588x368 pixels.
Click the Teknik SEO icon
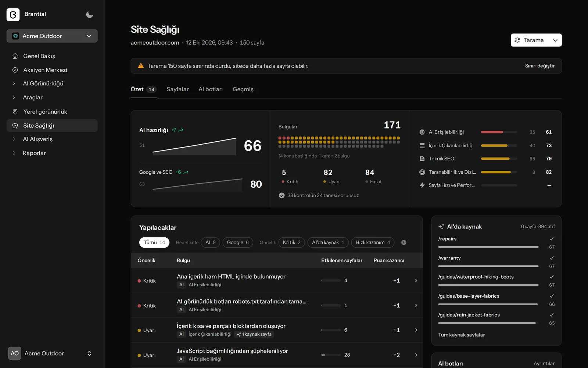pos(422,159)
